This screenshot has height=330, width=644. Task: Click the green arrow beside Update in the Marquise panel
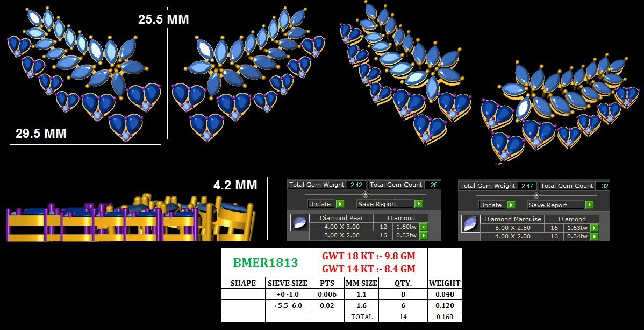coord(511,205)
